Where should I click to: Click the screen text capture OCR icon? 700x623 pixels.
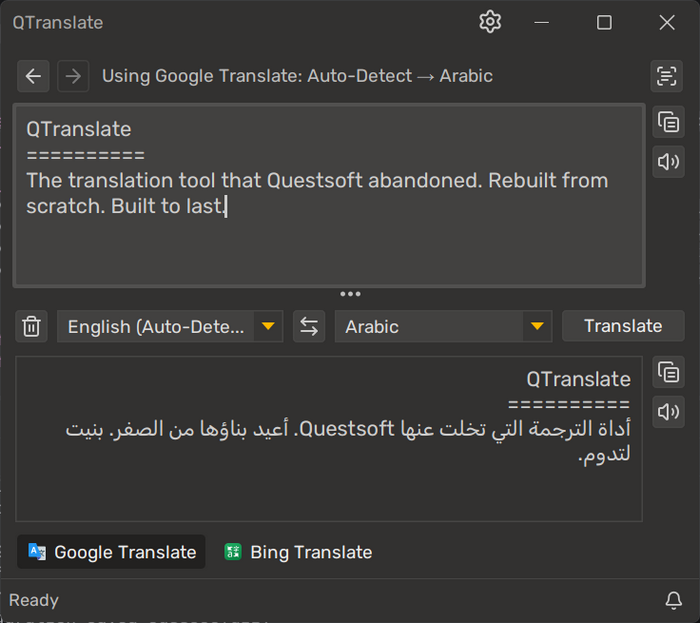click(666, 76)
